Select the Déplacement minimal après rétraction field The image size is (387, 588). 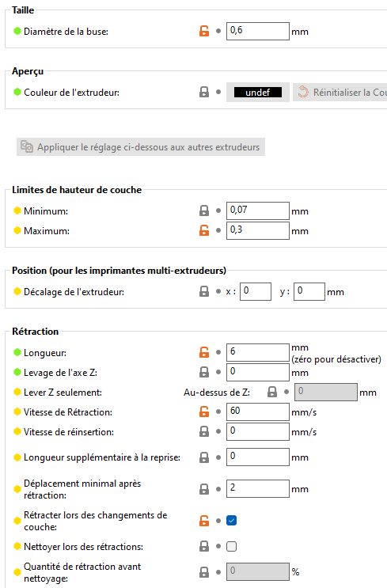pyautogui.click(x=258, y=488)
